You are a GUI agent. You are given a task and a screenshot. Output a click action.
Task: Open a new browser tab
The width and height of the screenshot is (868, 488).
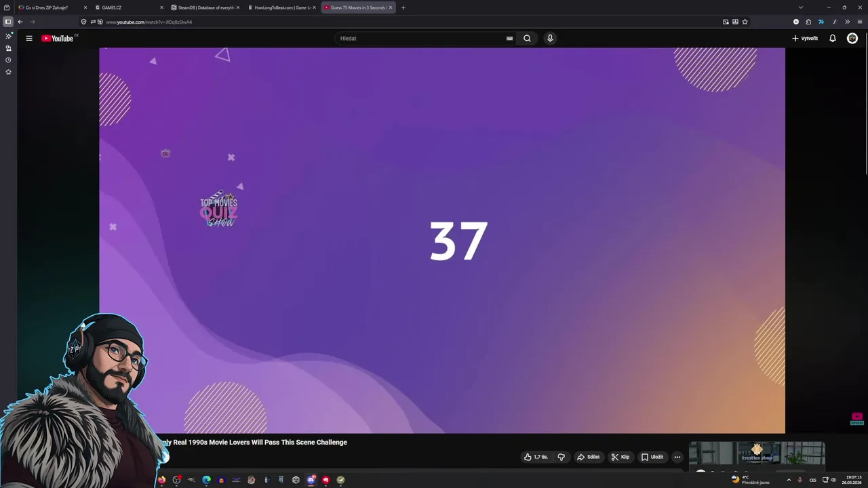[x=403, y=7]
